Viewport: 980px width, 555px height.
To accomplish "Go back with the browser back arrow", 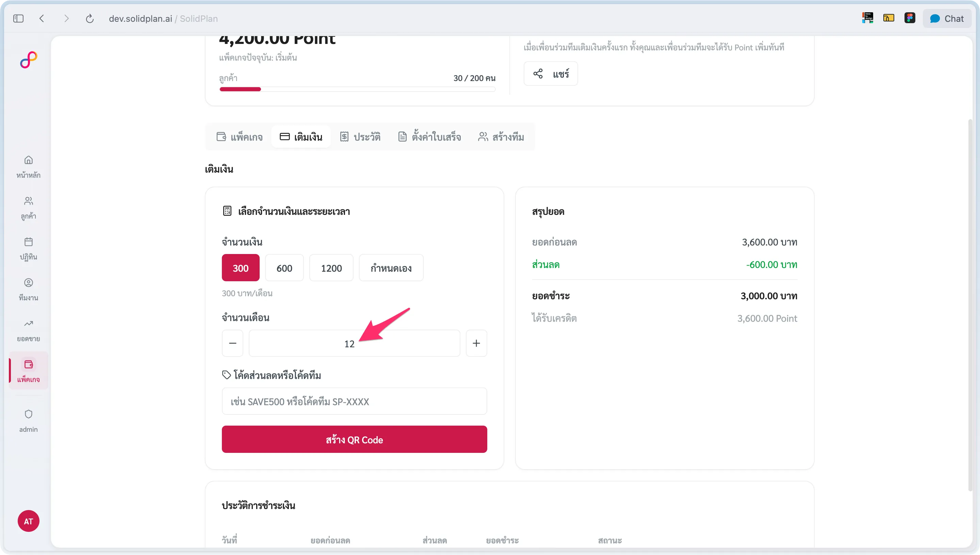I will tap(42, 18).
